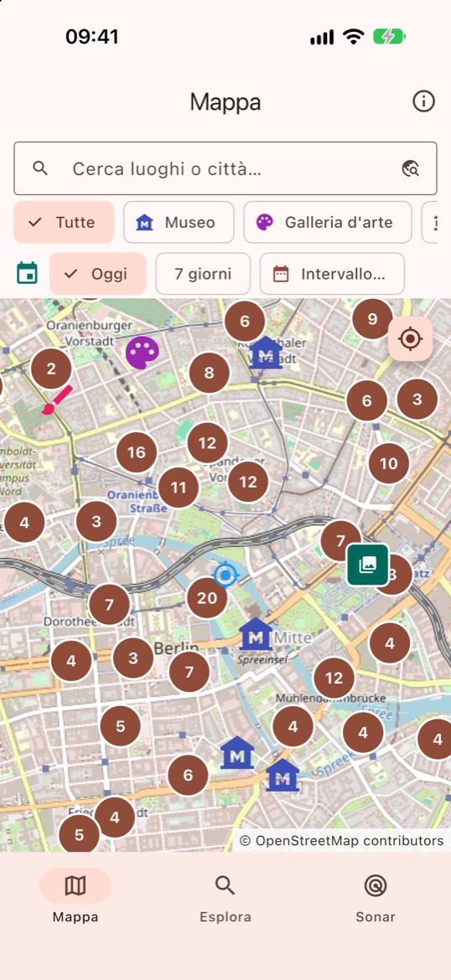
Task: Switch to the Esplora tab
Action: 225,896
